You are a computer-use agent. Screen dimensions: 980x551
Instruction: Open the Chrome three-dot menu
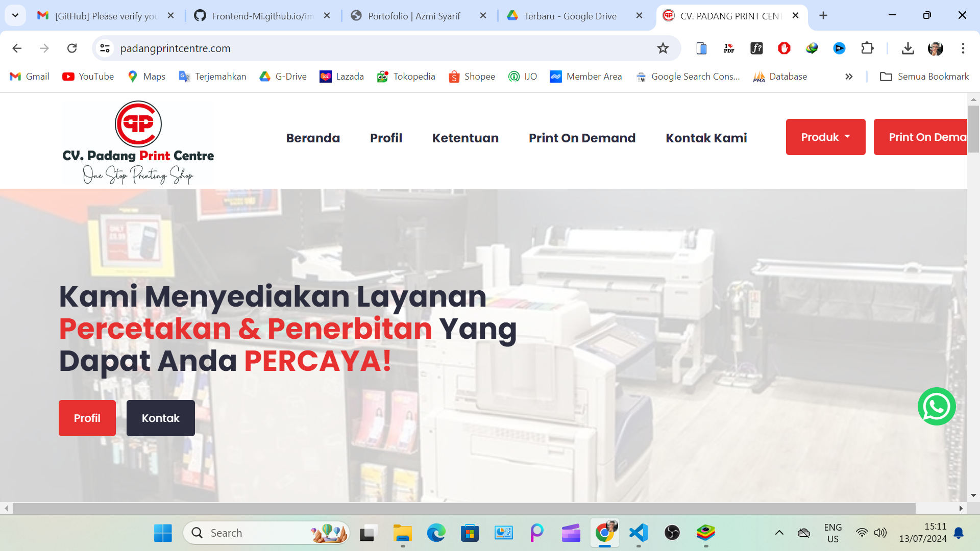tap(963, 48)
